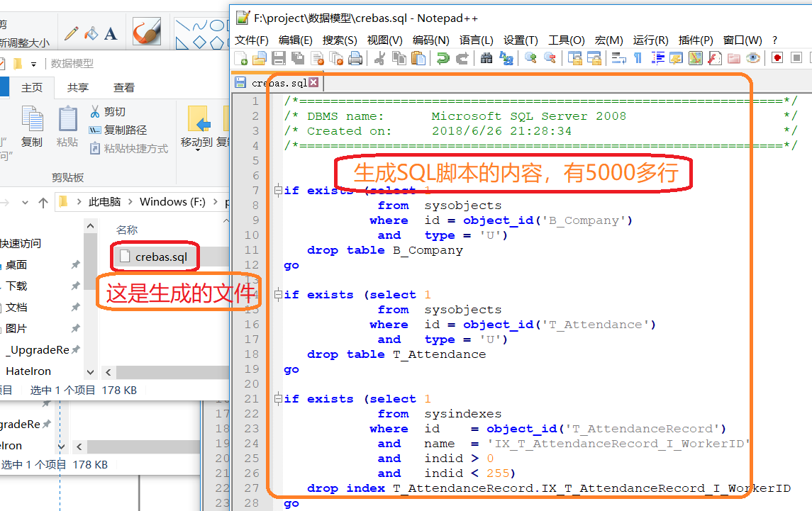812x511 pixels.
Task: Click the Zoom In magnifier icon
Action: coord(530,58)
